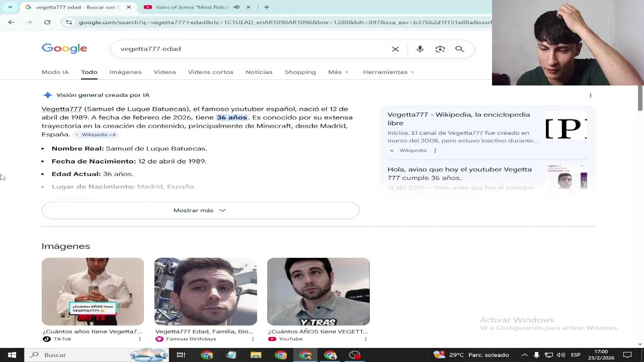
Task: Open Videos cortos results
Action: tap(211, 72)
